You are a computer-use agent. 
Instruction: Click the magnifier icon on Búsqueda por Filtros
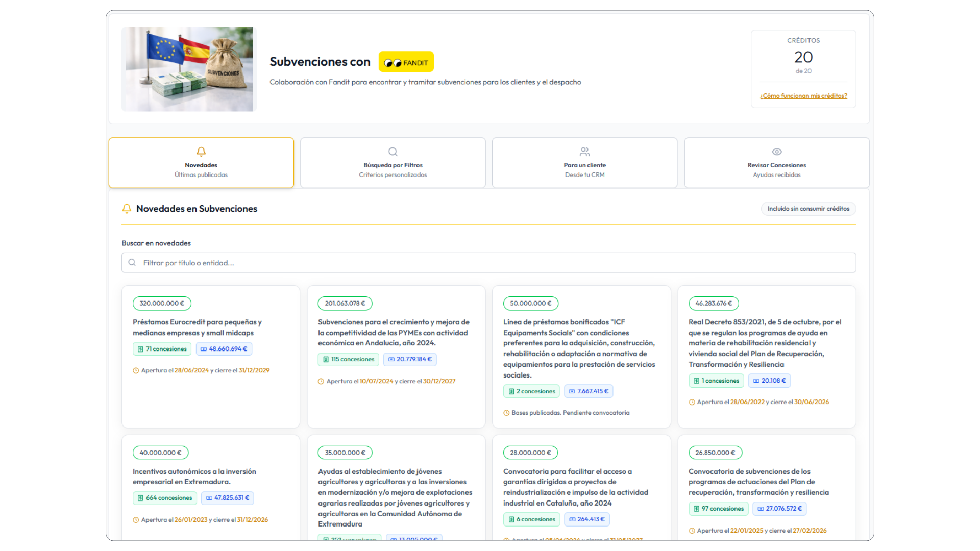[x=393, y=152]
